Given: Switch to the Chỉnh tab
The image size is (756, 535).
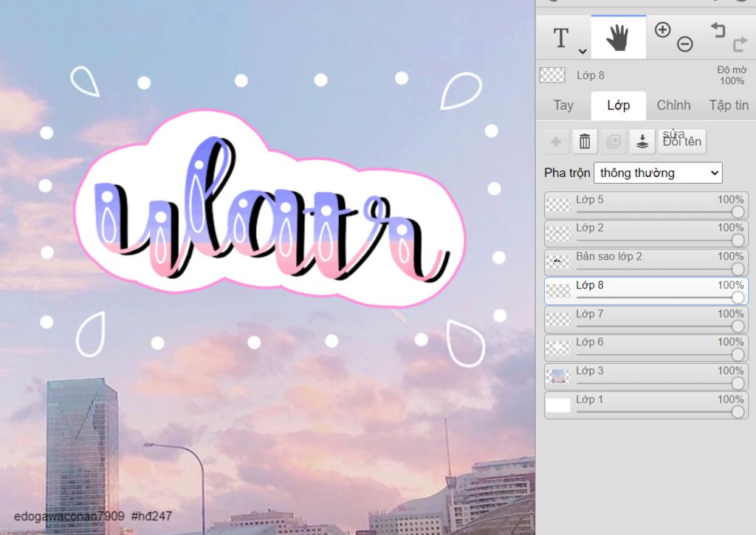Looking at the screenshot, I should (x=673, y=106).
